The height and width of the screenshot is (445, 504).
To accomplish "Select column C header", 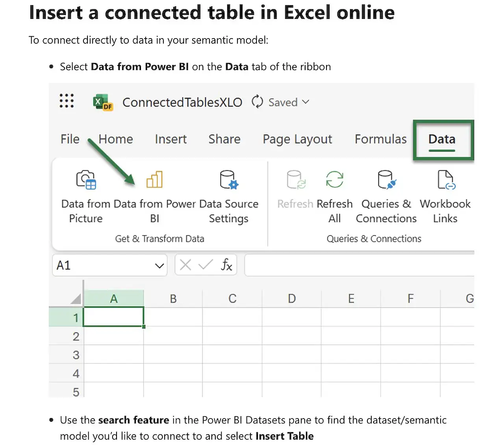I will tap(232, 299).
